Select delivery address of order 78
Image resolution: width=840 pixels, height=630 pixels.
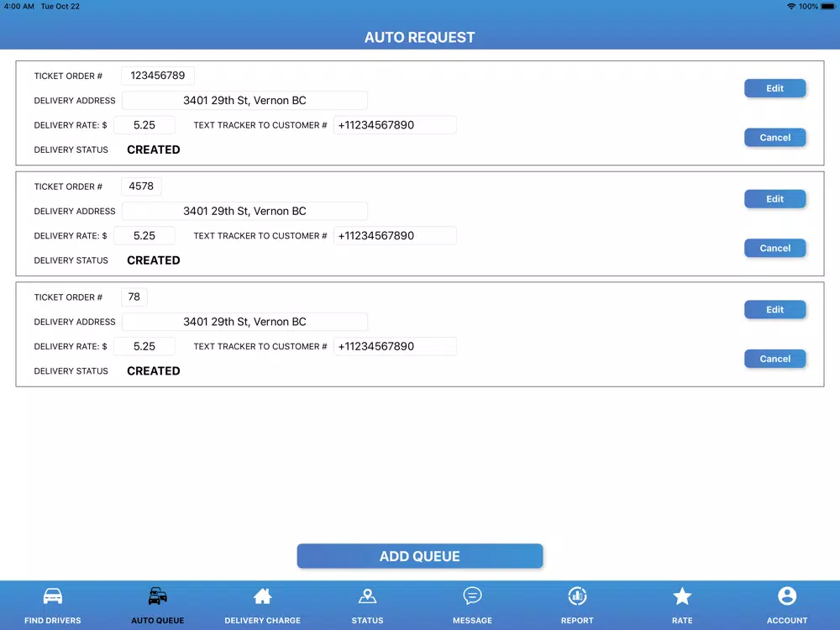(x=244, y=322)
